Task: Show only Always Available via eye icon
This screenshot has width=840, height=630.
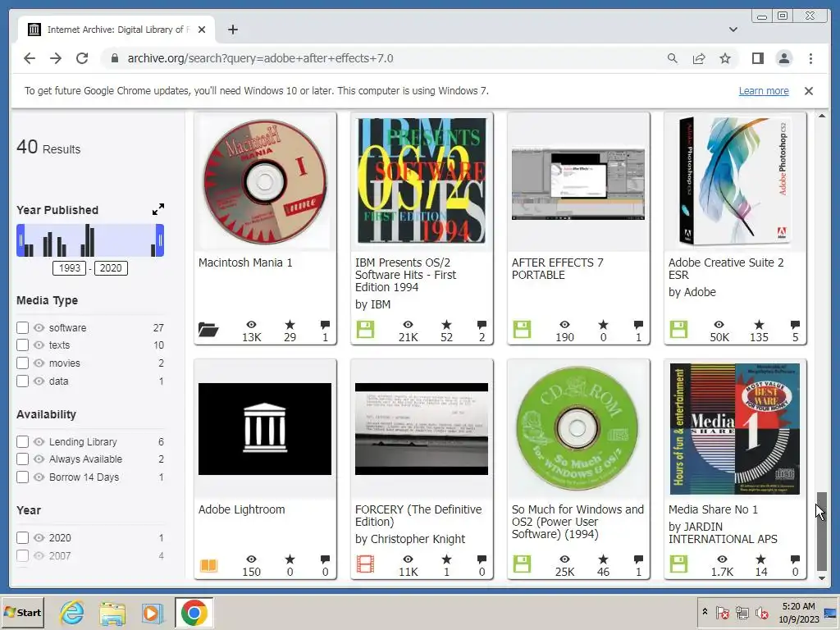Action: tap(39, 459)
